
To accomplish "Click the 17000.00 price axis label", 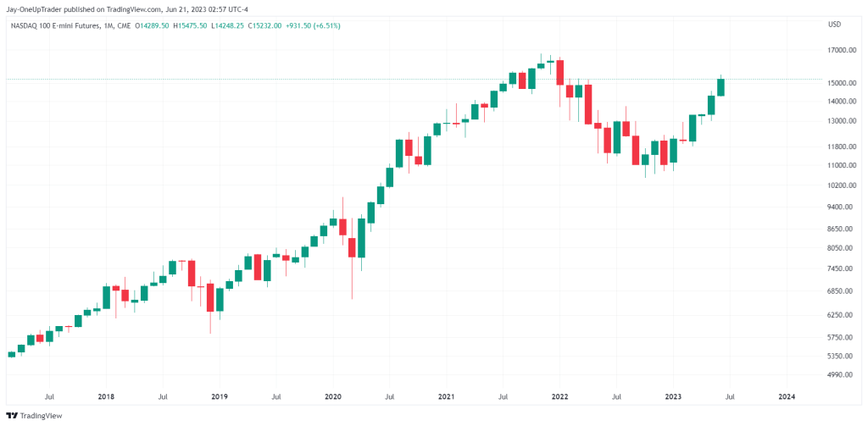I will (838, 50).
